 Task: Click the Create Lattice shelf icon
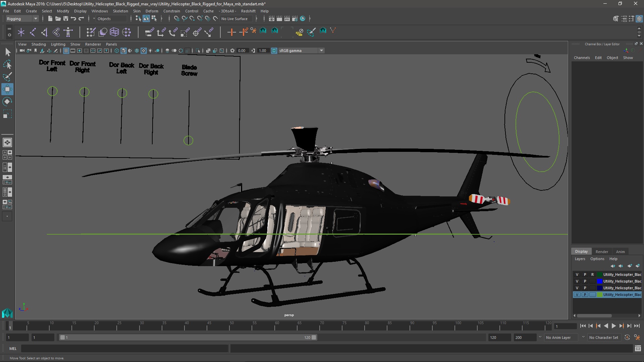click(114, 32)
